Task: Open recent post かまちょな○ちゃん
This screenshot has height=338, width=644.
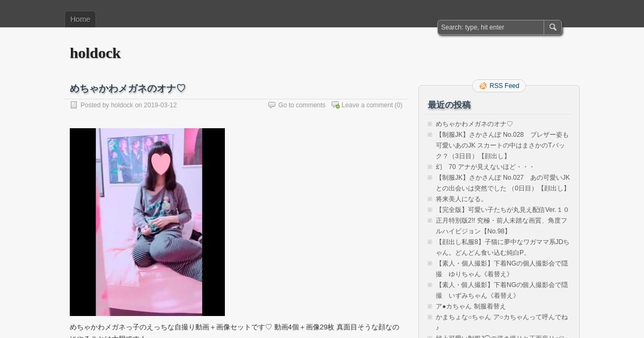Action: point(502,322)
